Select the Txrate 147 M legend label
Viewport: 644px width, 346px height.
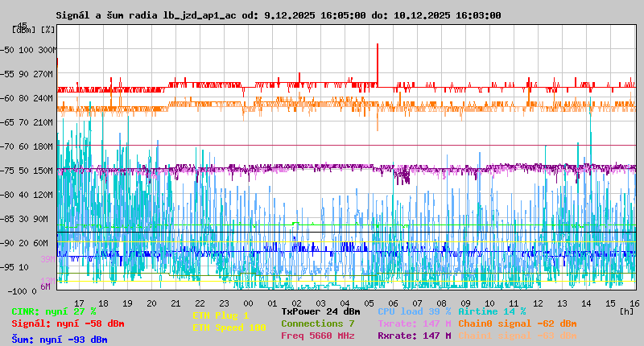(x=414, y=323)
